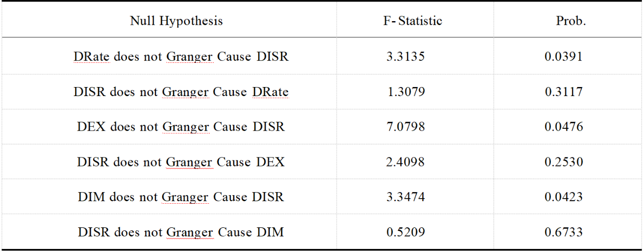Click the 2.4098 F-Statistic cell

[x=406, y=162]
